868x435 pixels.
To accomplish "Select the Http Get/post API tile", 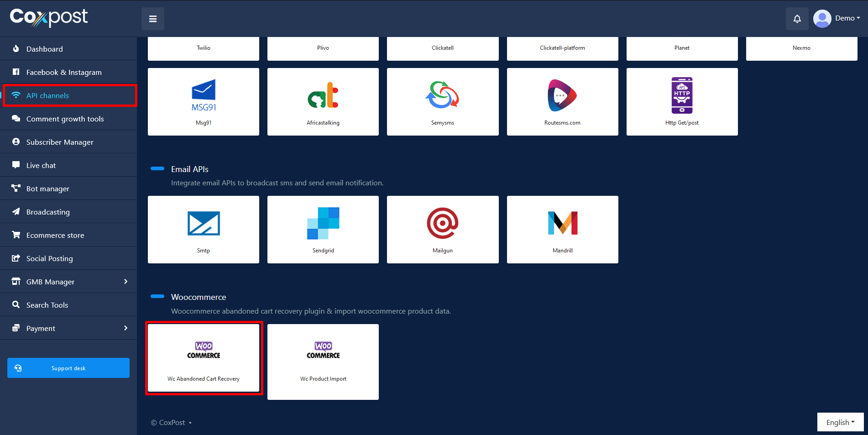I will click(x=682, y=102).
